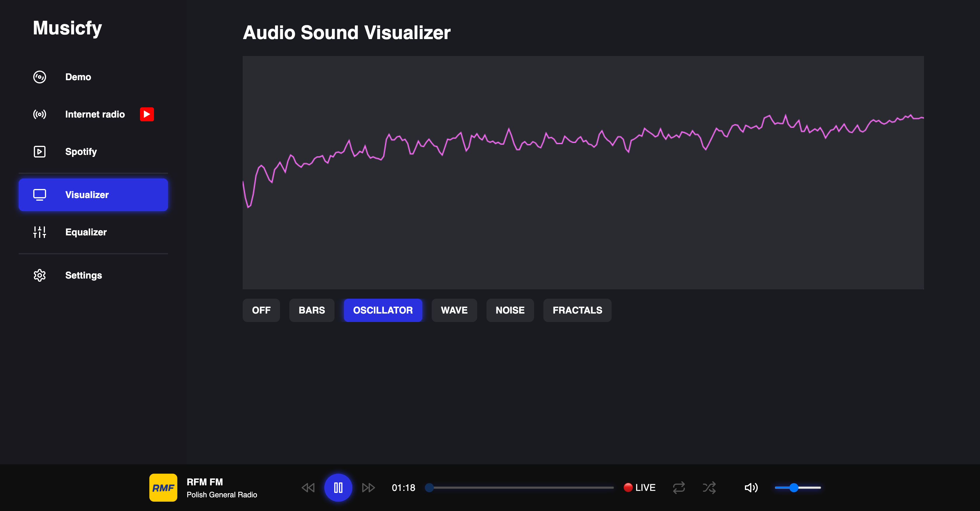The width and height of the screenshot is (980, 511).
Task: Pause playback with the blue pause button
Action: 338,487
